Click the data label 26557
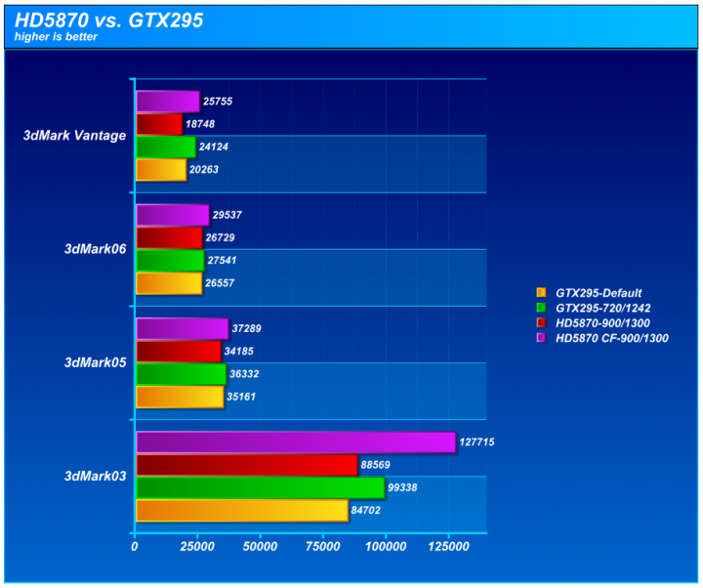The width and height of the screenshot is (703, 588). click(x=220, y=283)
